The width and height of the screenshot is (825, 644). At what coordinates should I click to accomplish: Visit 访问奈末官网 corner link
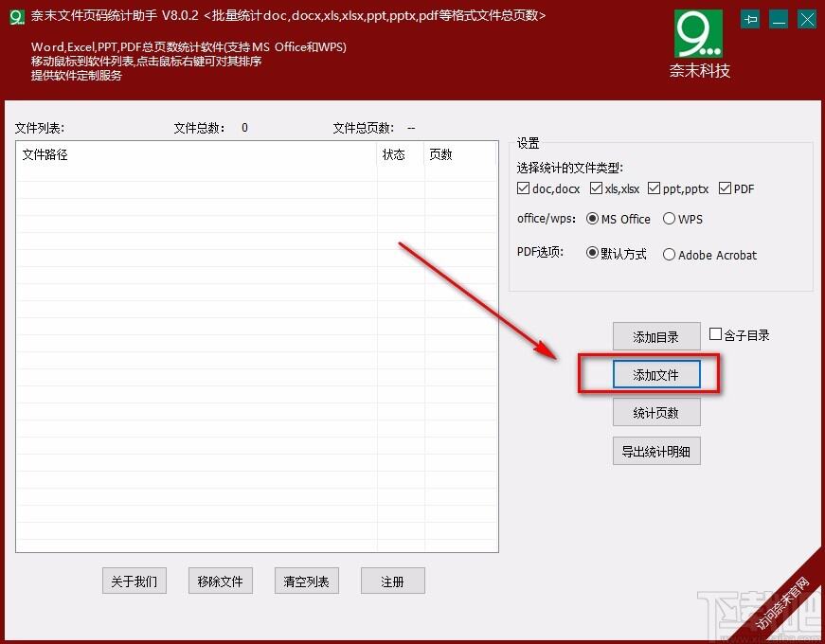pos(783,603)
